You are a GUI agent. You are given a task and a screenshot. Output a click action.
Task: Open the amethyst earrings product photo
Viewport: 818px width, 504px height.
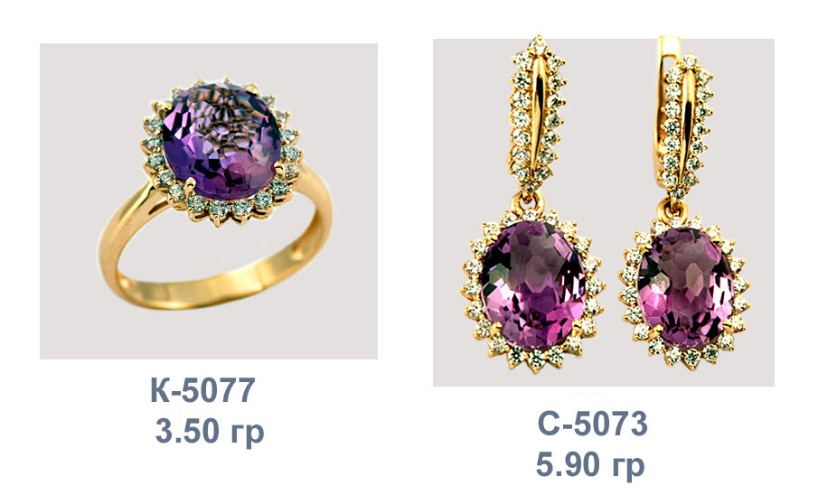[604, 212]
